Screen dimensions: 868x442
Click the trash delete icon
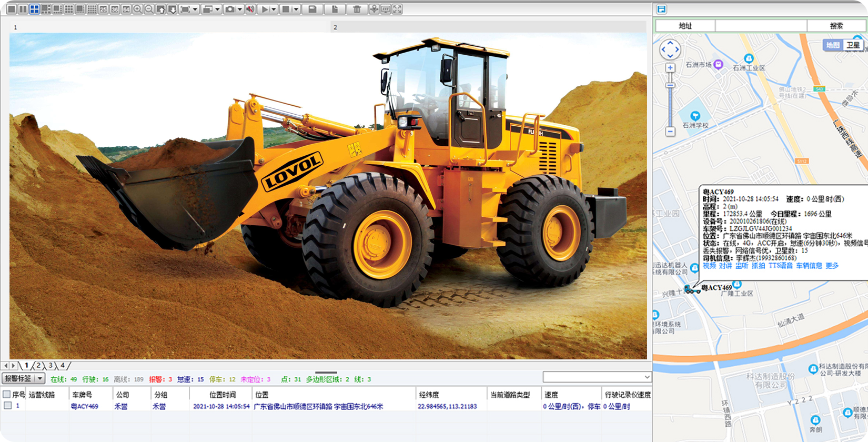[357, 9]
